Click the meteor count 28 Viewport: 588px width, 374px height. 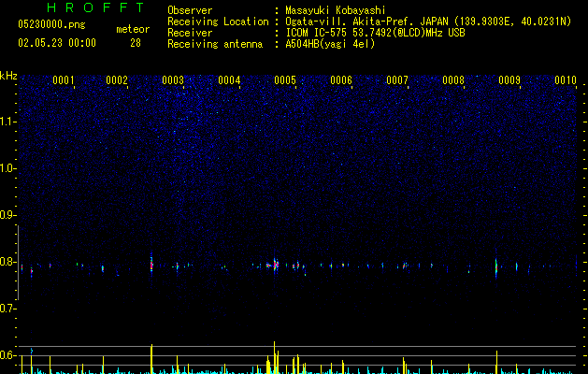pos(136,43)
